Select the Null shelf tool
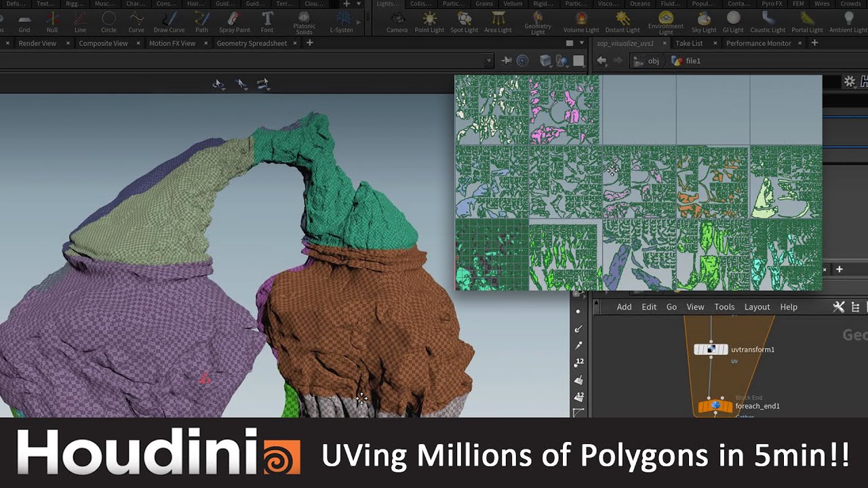The height and width of the screenshot is (488, 868). pos(52,22)
